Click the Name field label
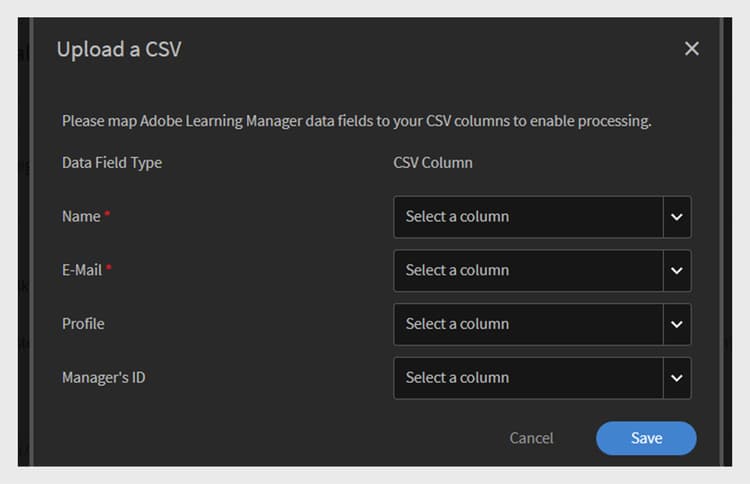The width and height of the screenshot is (750, 484). (x=81, y=217)
